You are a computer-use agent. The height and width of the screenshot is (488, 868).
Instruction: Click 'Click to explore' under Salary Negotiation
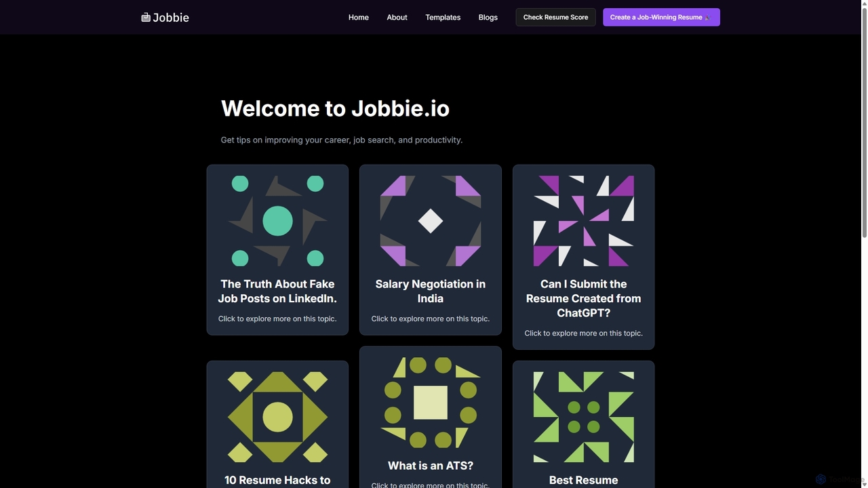(431, 319)
